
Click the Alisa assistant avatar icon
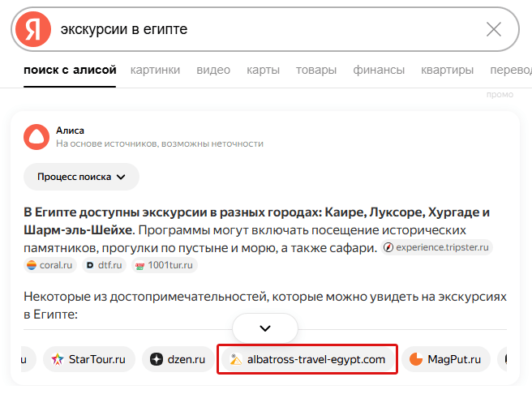[x=36, y=137]
